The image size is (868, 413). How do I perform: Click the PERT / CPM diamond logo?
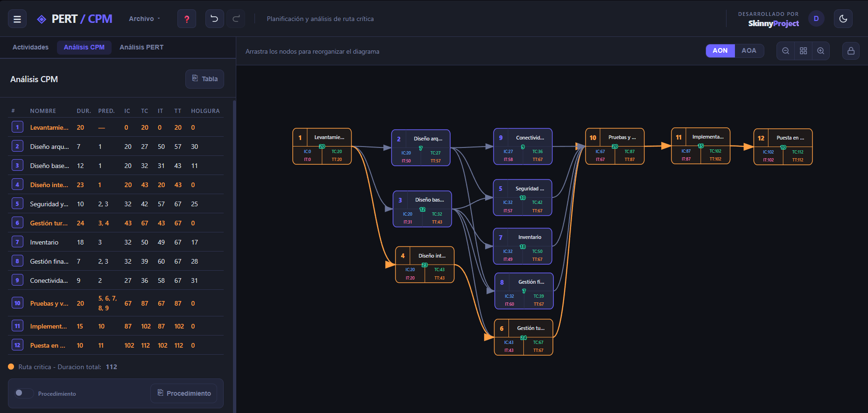point(42,19)
